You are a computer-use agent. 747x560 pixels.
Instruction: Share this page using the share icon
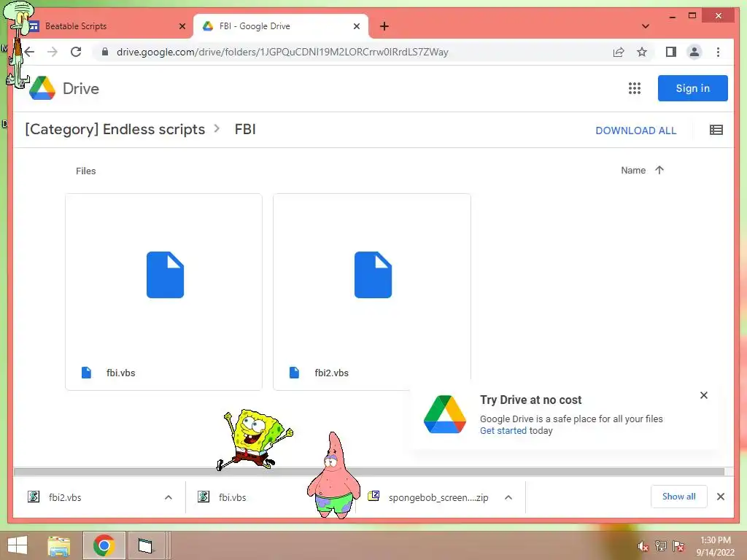(619, 52)
